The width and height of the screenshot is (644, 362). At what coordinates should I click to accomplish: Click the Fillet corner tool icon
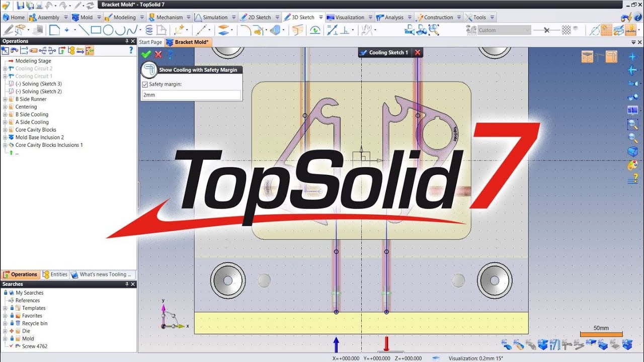(245, 30)
